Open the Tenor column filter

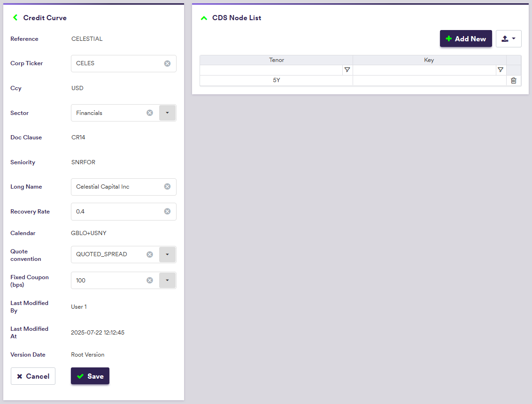tap(347, 70)
